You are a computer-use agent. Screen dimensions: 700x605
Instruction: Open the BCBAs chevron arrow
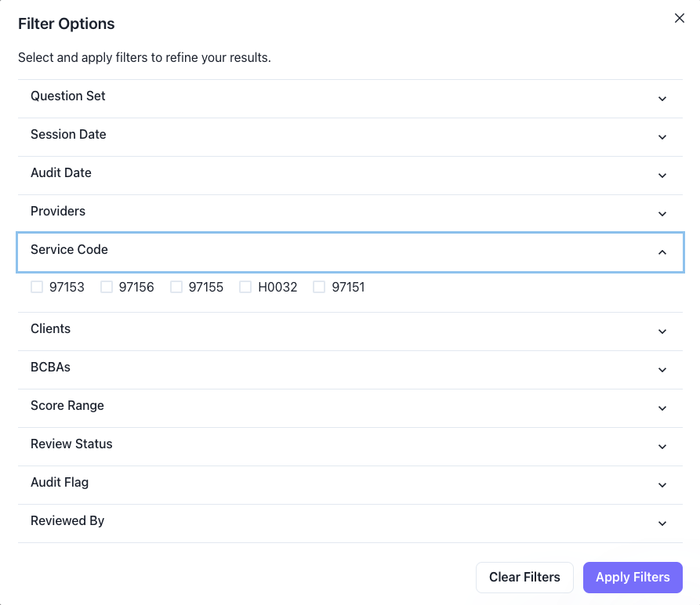(x=662, y=370)
